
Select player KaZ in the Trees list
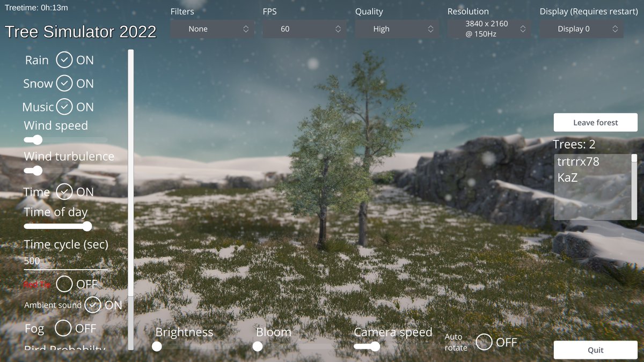point(567,178)
